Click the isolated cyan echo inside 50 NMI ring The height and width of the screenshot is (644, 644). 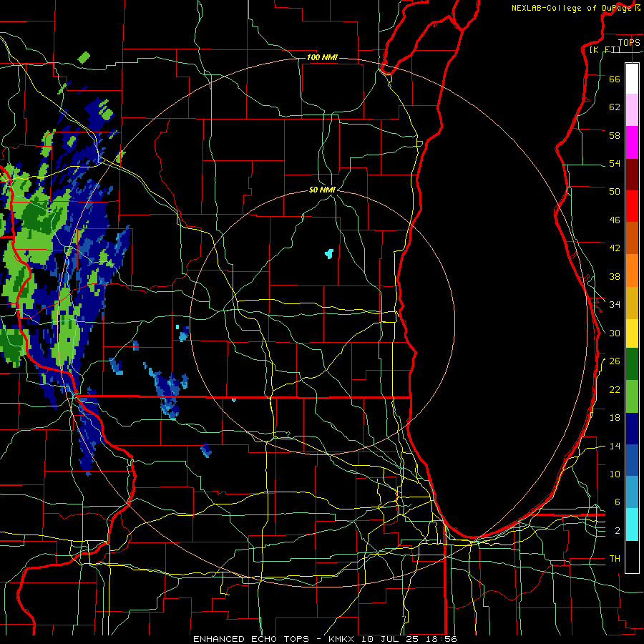coord(329,254)
